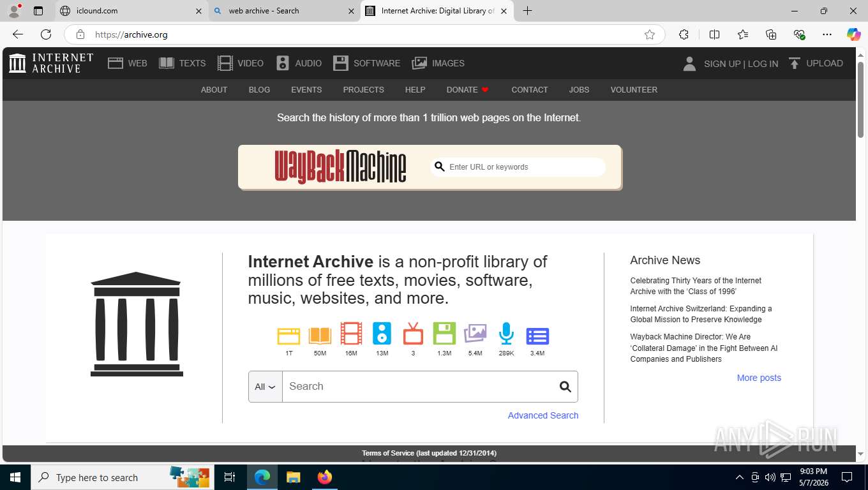The width and height of the screenshot is (868, 490).
Task: Click the green floppy icon labeled 1.3M
Action: [x=444, y=334]
